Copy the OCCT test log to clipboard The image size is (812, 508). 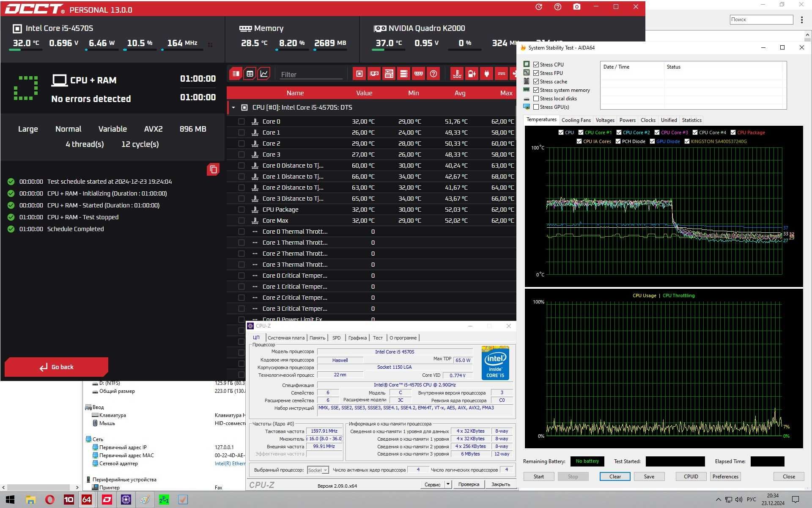coord(213,170)
